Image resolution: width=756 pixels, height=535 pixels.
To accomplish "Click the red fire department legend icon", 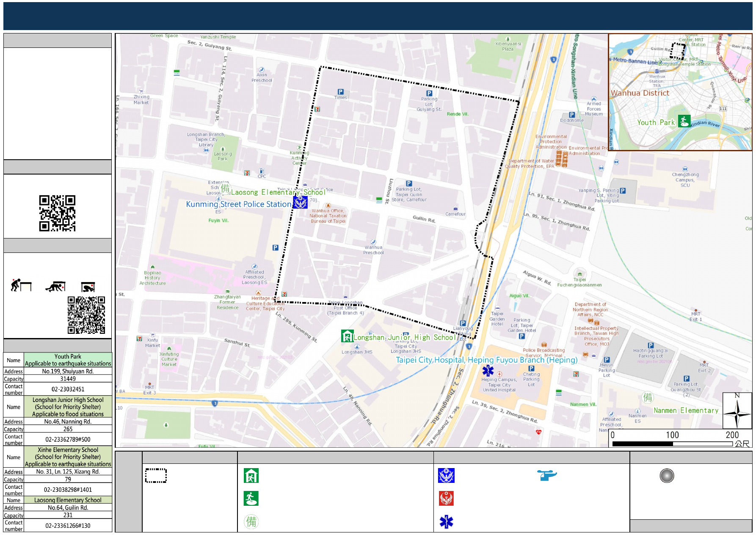I will coord(446,499).
